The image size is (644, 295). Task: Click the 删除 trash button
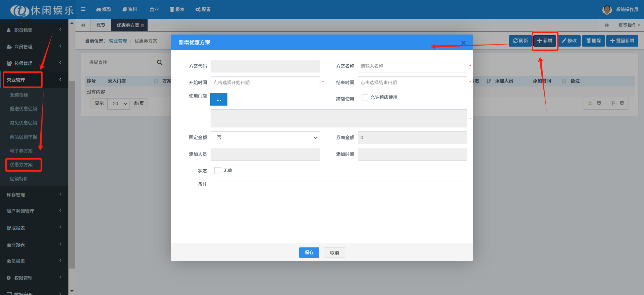click(593, 41)
